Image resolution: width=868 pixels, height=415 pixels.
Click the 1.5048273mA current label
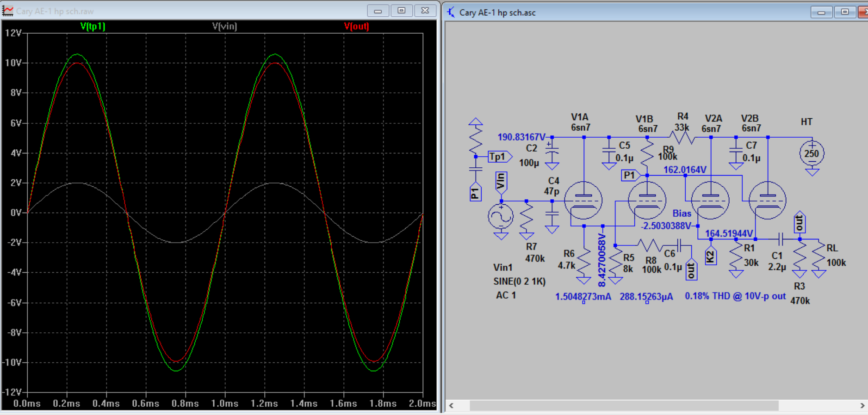[x=583, y=296]
